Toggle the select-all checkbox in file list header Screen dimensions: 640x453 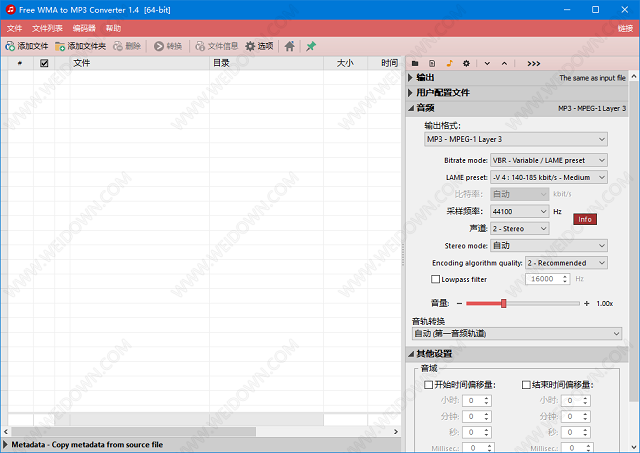pos(44,63)
